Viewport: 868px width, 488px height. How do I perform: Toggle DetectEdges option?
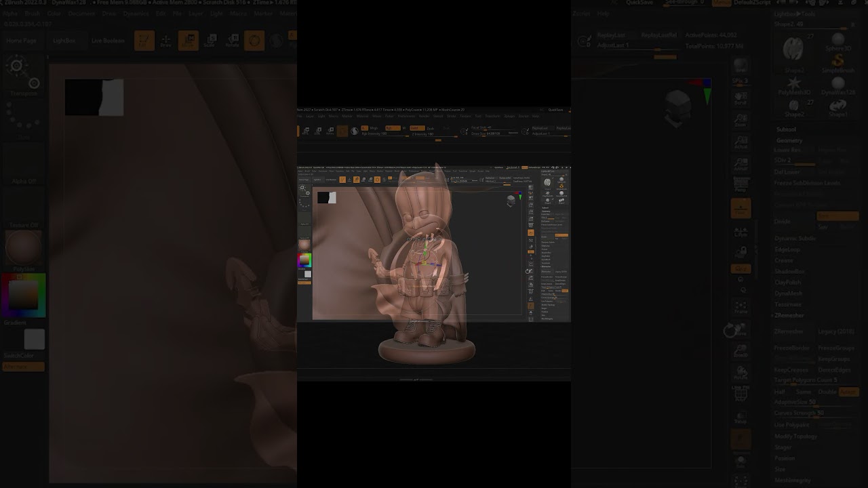pos(836,369)
